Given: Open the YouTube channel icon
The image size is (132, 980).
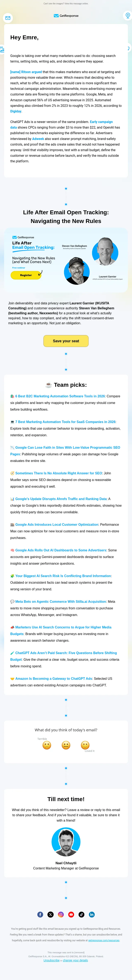Looking at the screenshot, I should 71,915.
